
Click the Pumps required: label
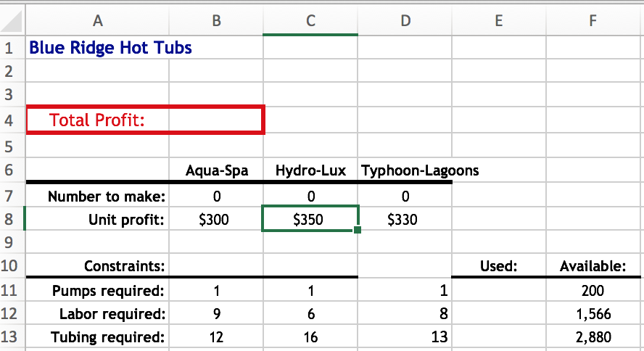coord(107,291)
